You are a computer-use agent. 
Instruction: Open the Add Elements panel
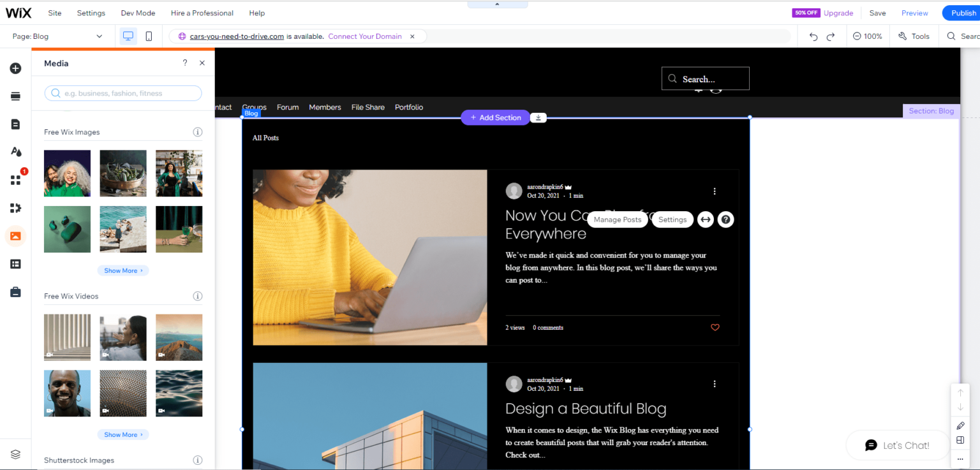point(15,68)
